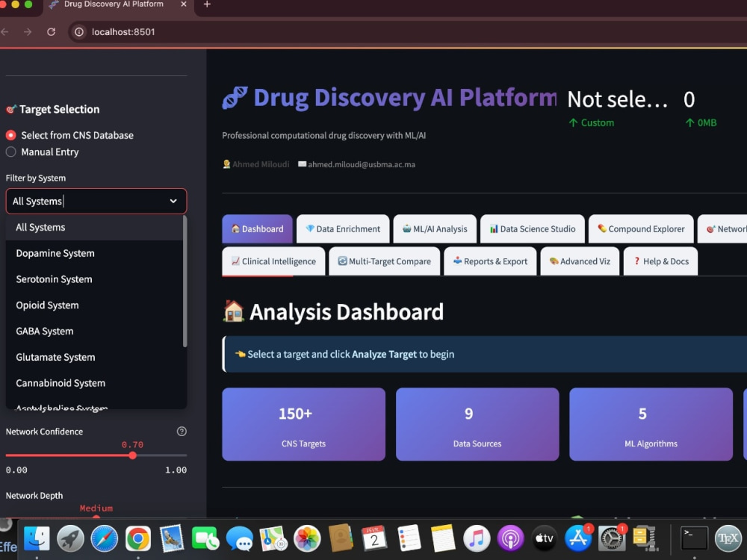Open the Help & Docs tab
This screenshot has width=747, height=560.
coord(661,261)
